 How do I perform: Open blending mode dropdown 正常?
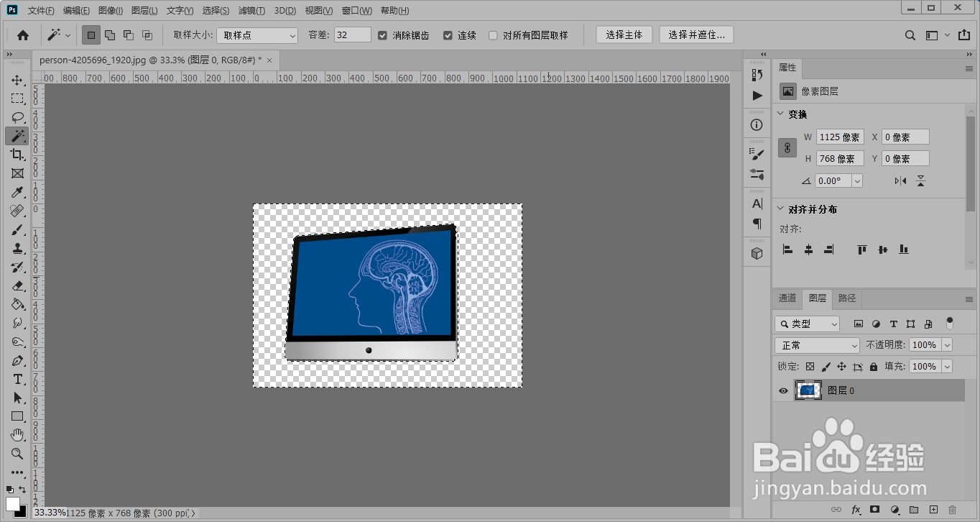(x=818, y=345)
